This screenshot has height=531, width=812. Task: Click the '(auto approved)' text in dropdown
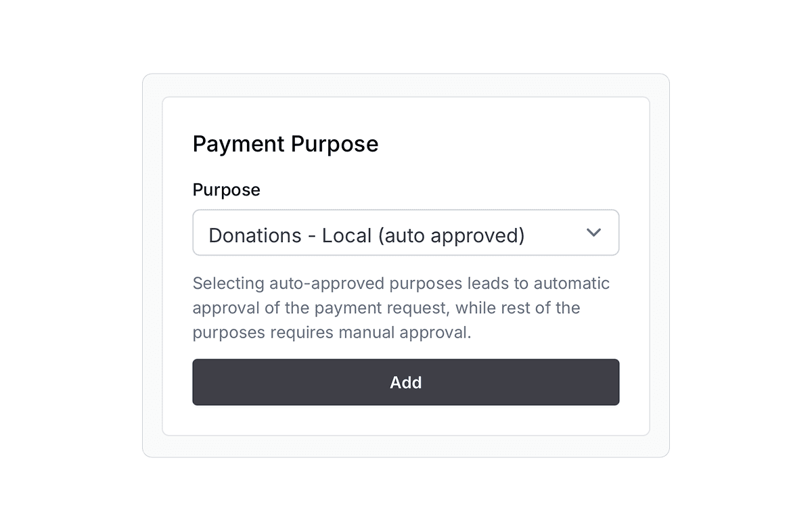(451, 235)
